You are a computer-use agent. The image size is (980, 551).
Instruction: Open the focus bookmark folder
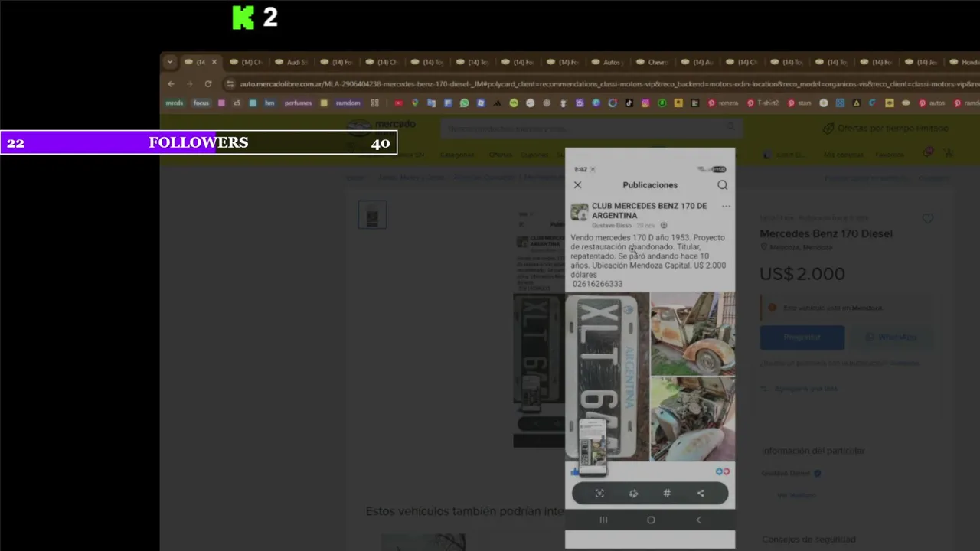point(201,103)
